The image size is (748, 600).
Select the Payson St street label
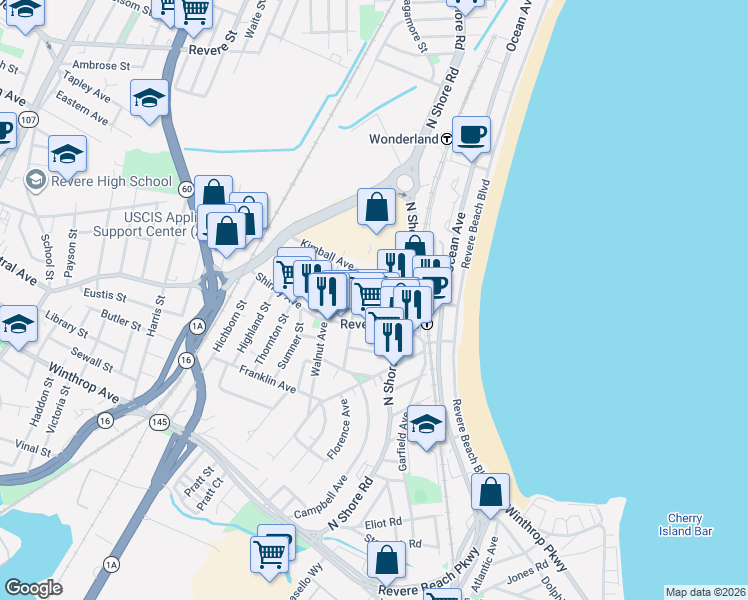pyautogui.click(x=70, y=253)
